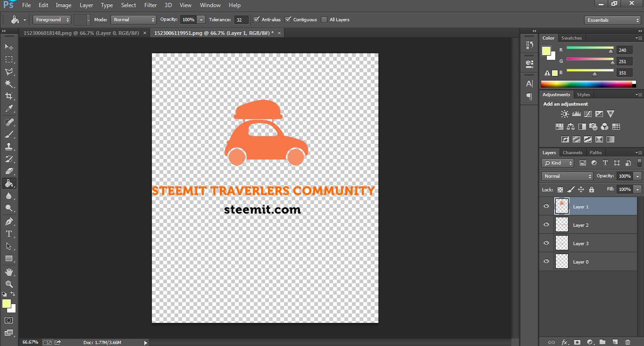Select the Healing Brush tool
This screenshot has height=346, width=644.
[9, 122]
